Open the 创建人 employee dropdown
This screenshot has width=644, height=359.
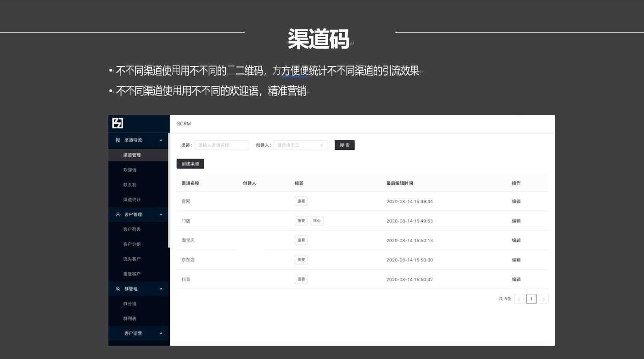(x=300, y=145)
